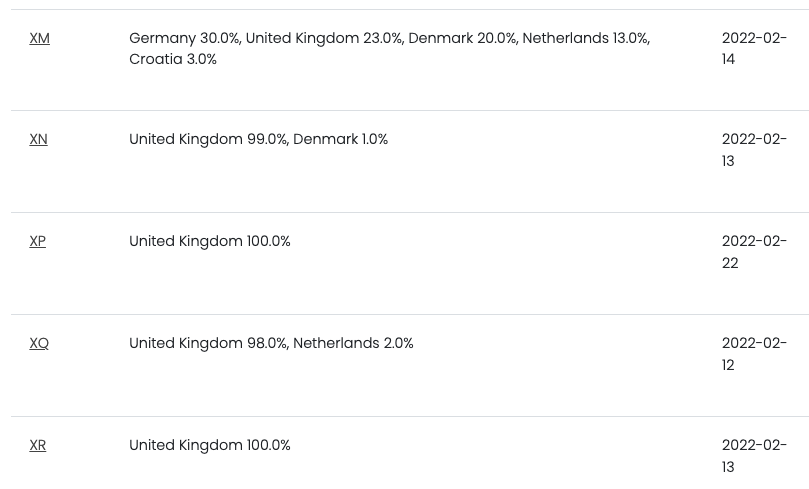Select the 2022-02-12 date cell
This screenshot has width=809, height=489.
pos(754,354)
